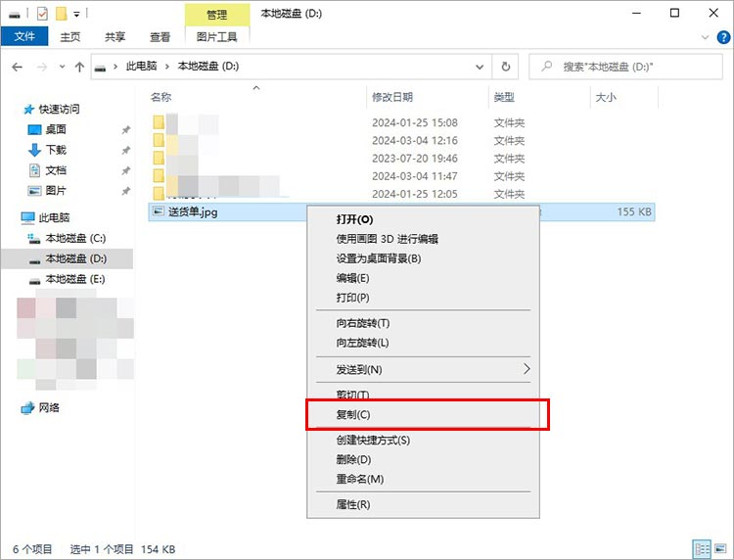Open 本地磁盘 (D:) in the navigation pane

(x=75, y=258)
